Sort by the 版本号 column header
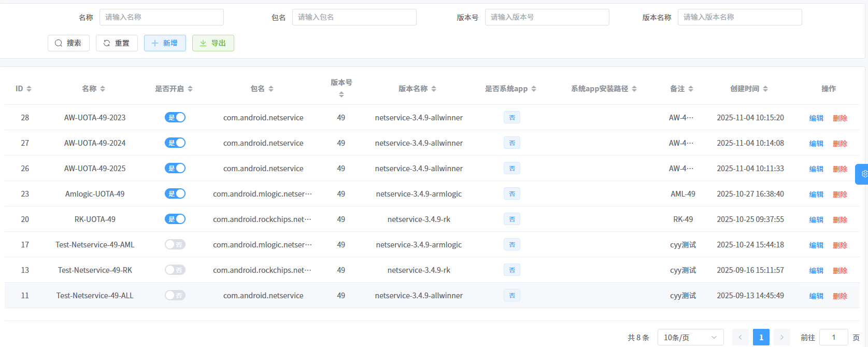Screen dimensions: 868x347 pos(341,88)
